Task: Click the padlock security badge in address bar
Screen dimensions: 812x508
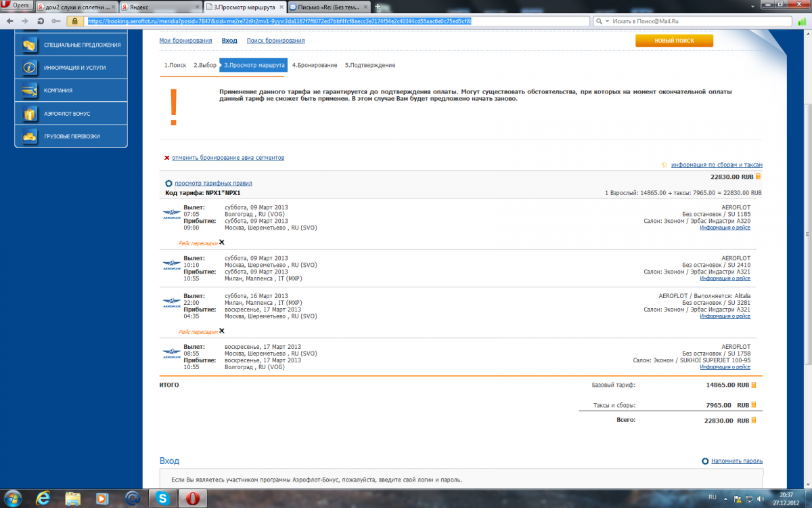Action: click(x=76, y=21)
